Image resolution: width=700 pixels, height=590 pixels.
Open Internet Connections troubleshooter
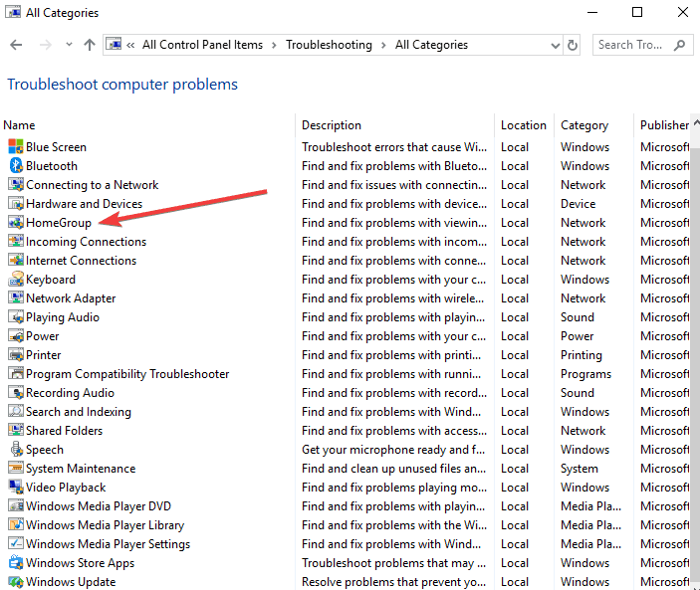point(82,261)
